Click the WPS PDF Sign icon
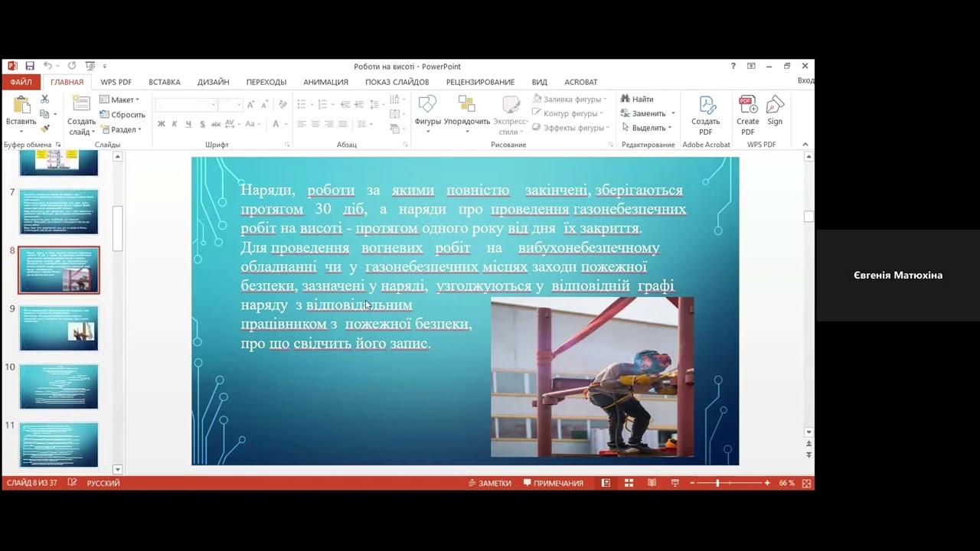 click(775, 112)
